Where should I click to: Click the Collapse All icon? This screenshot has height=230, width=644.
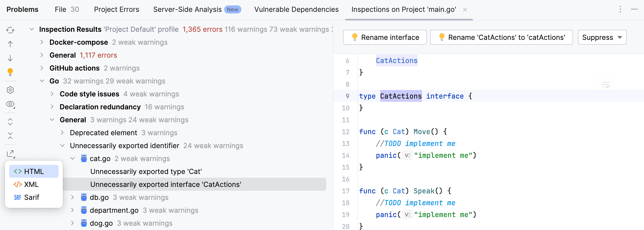click(x=10, y=136)
